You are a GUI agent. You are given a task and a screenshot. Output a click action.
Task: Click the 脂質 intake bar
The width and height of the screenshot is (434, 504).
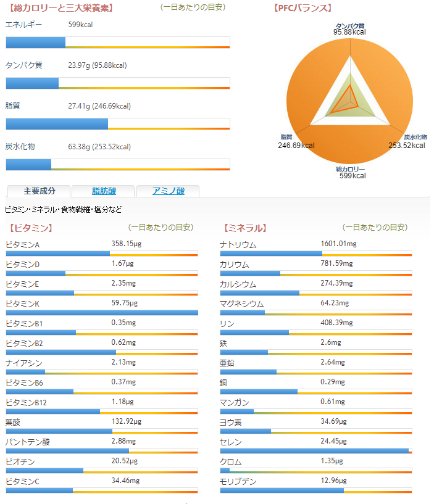[117, 123]
